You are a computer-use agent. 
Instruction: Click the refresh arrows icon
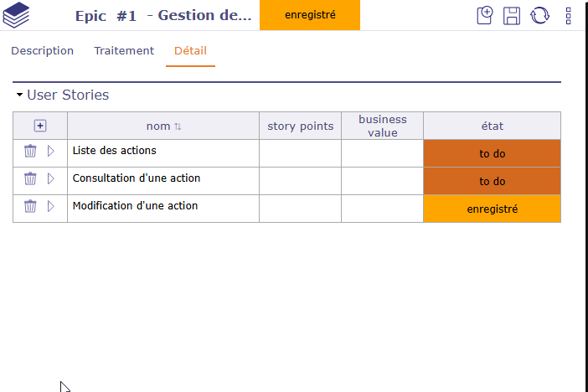point(539,15)
